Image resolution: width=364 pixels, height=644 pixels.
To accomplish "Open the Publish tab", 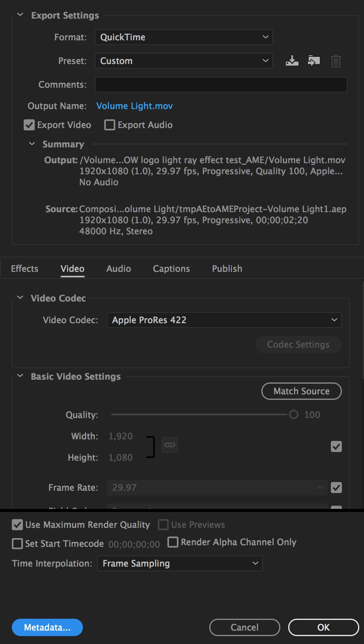I will click(x=227, y=269).
